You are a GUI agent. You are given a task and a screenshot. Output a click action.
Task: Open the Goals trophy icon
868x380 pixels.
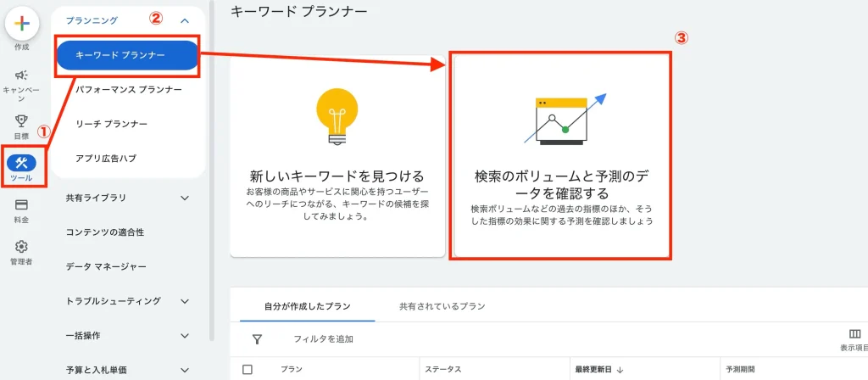(x=21, y=120)
